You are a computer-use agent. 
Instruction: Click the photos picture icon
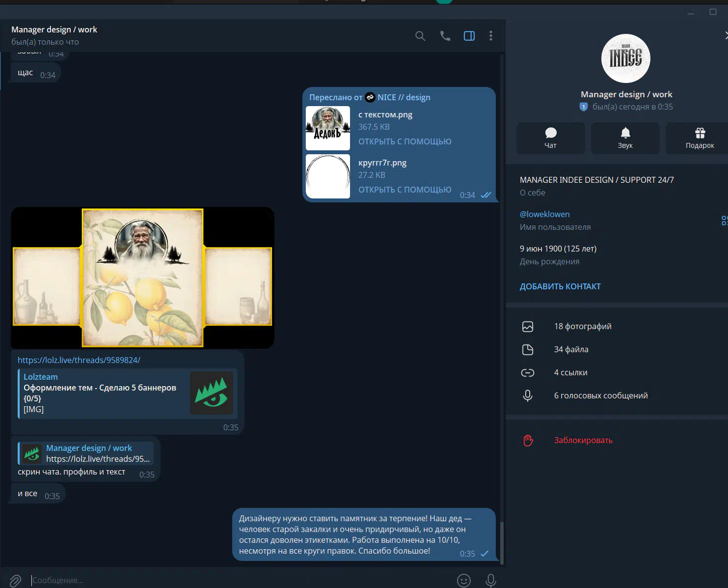[x=528, y=326]
